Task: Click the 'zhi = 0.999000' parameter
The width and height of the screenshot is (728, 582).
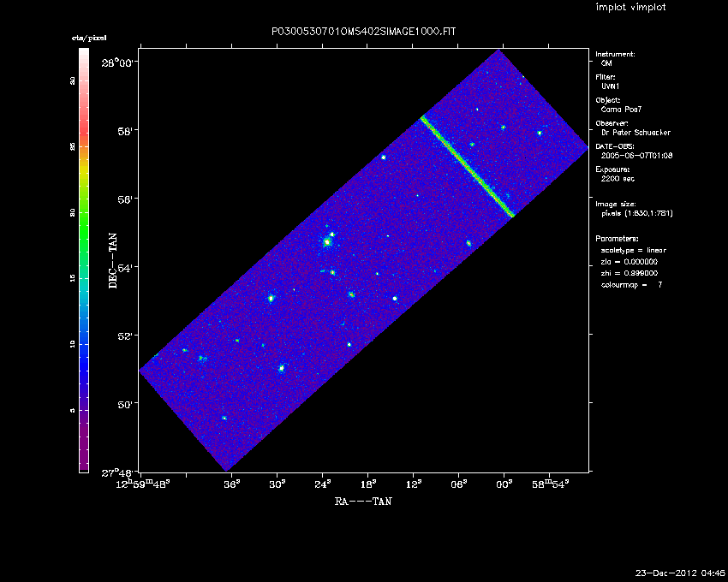Action: click(630, 273)
